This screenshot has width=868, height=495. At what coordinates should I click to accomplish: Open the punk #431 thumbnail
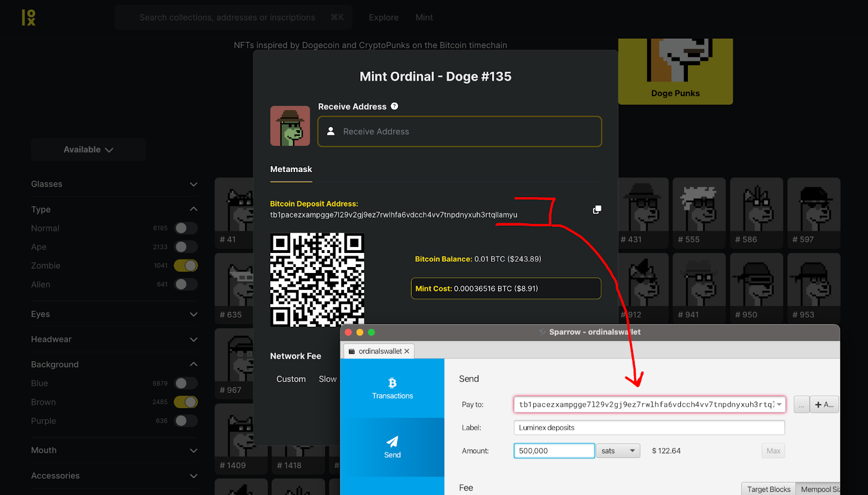tap(643, 213)
